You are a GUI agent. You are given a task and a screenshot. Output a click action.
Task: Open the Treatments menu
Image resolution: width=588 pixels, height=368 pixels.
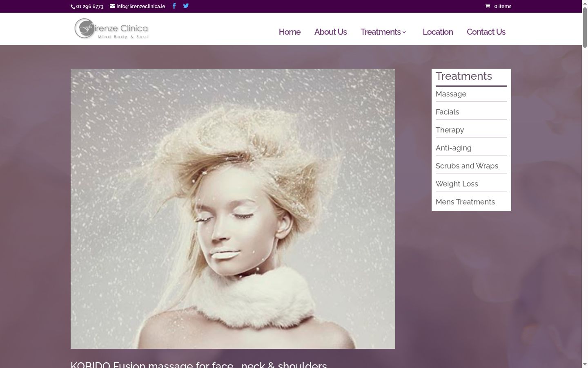[x=381, y=32]
